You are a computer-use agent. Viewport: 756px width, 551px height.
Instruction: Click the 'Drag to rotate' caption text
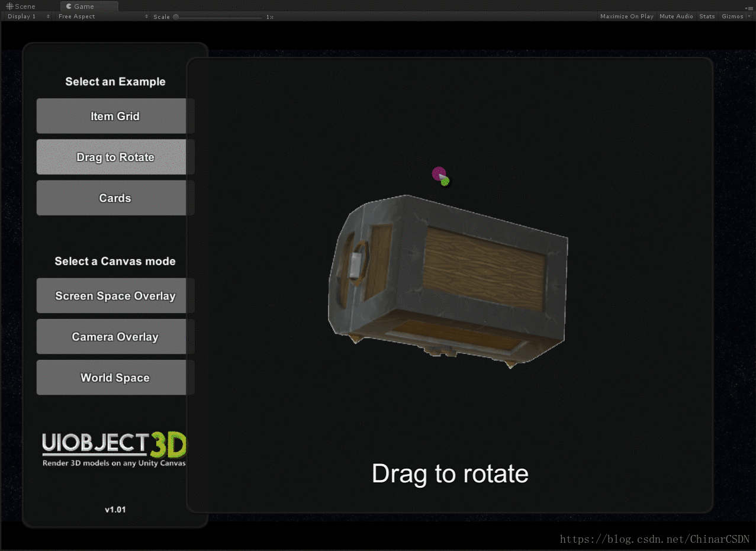pos(450,474)
